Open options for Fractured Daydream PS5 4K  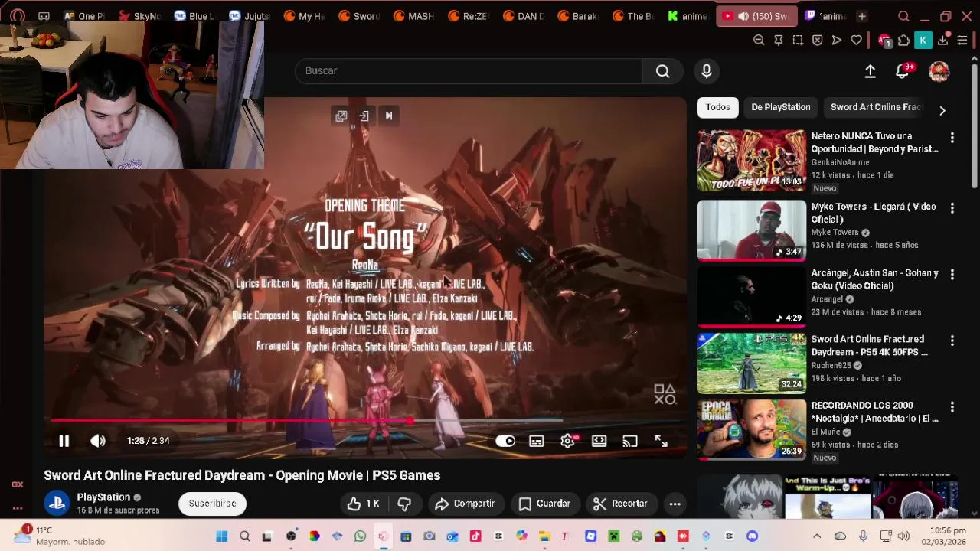coord(952,341)
